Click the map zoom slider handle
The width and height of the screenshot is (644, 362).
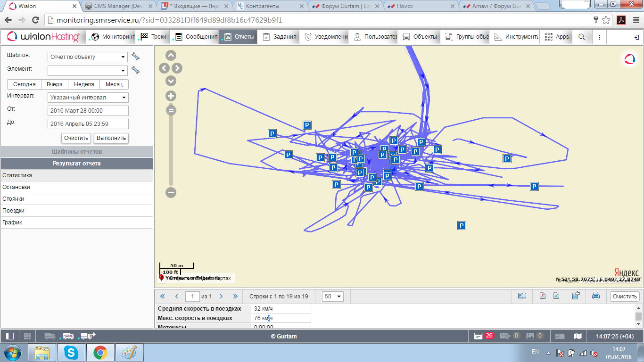[171, 110]
